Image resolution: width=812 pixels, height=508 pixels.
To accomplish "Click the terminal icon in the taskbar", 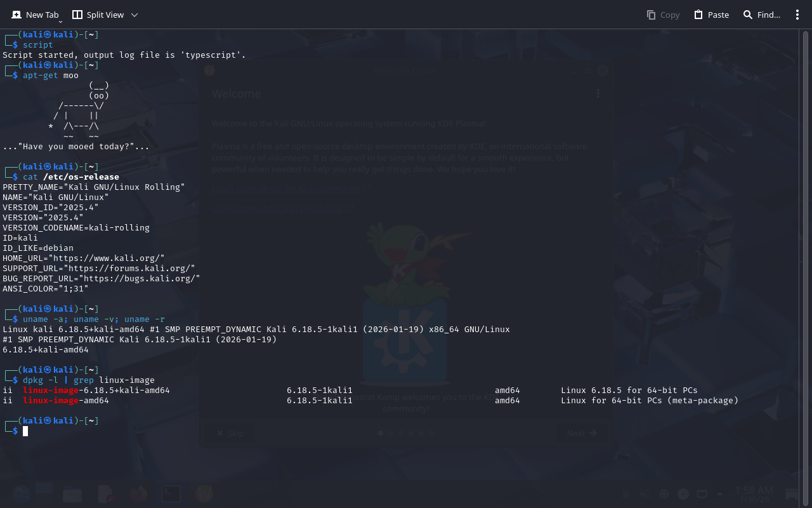I will click(171, 493).
